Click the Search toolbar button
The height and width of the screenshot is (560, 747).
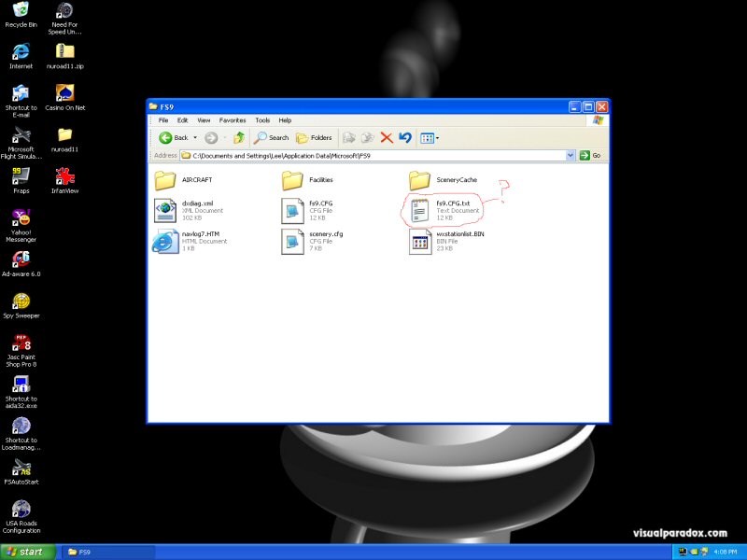272,137
